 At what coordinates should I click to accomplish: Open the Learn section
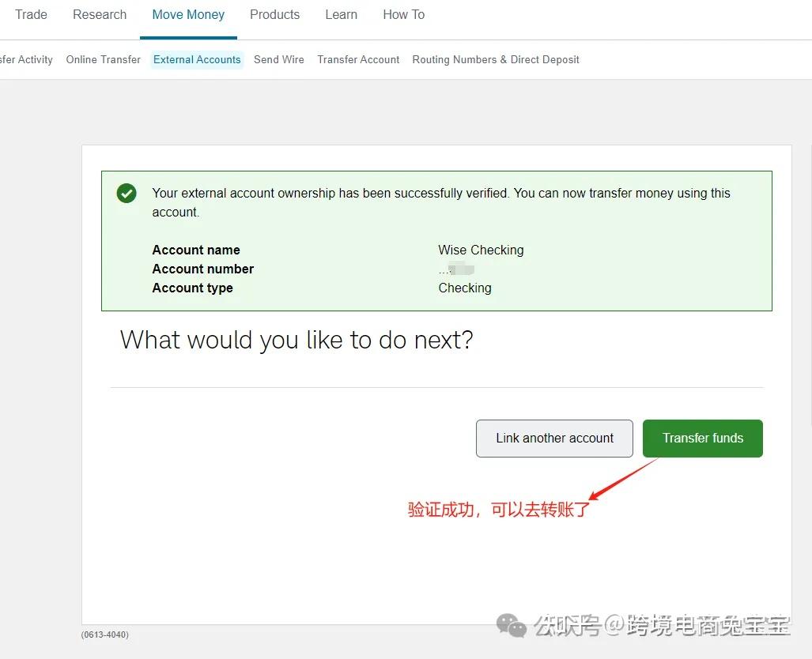[x=341, y=14]
